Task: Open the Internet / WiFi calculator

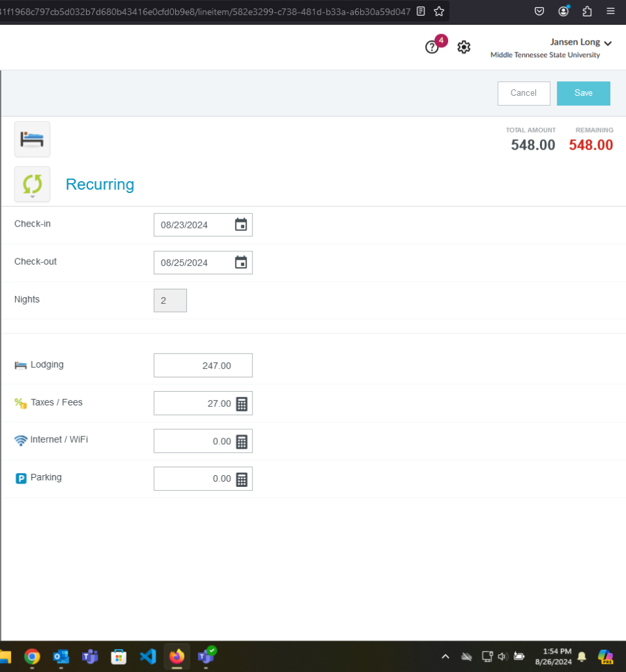Action: (x=241, y=442)
